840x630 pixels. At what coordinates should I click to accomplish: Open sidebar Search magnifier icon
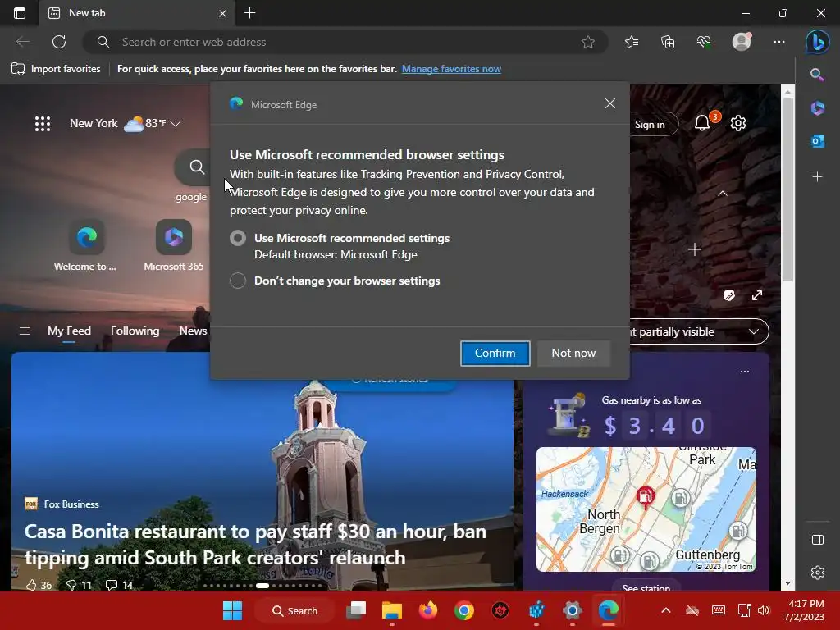[x=817, y=75]
